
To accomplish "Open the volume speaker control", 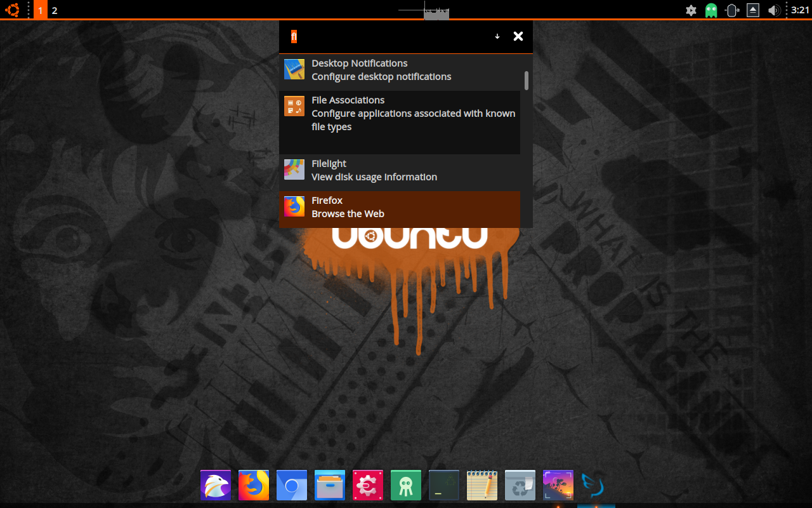I will 773,10.
